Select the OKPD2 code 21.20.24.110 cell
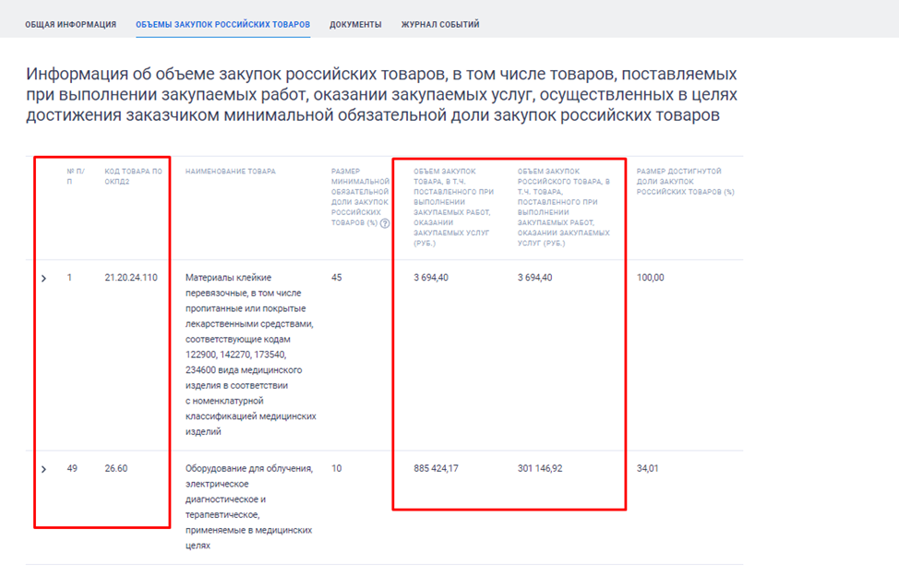Screen dimensions: 899x588 tap(131, 278)
